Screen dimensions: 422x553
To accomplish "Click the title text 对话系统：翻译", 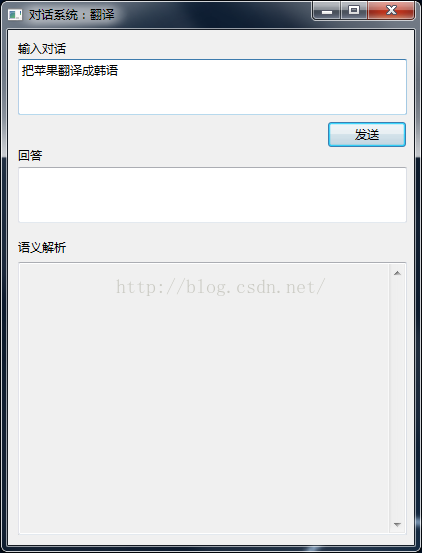I will pyautogui.click(x=72, y=15).
